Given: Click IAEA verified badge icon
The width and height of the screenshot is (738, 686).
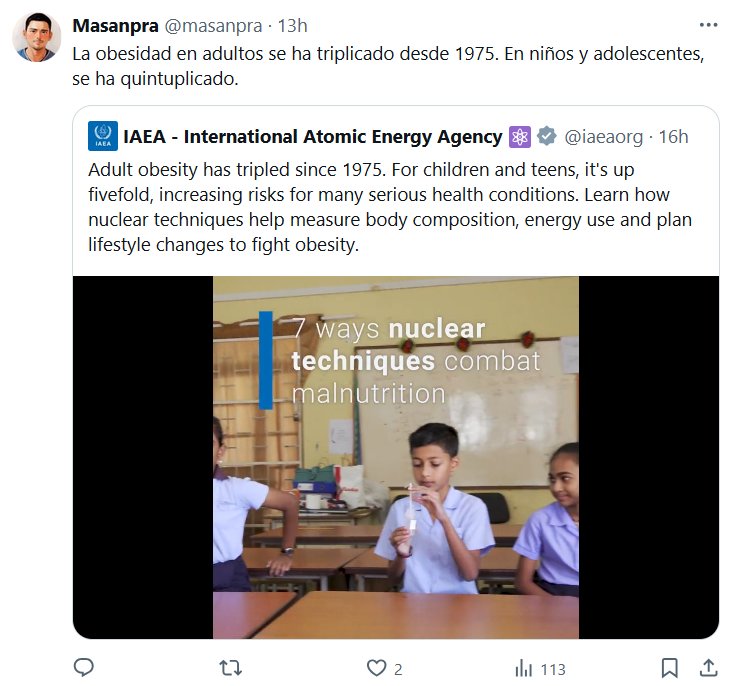Looking at the screenshot, I should click(x=547, y=136).
